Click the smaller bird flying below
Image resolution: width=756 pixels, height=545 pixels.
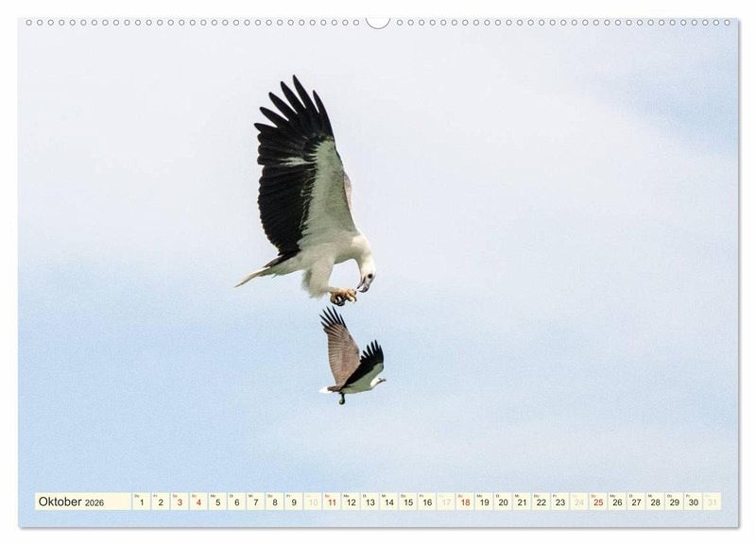[352, 357]
